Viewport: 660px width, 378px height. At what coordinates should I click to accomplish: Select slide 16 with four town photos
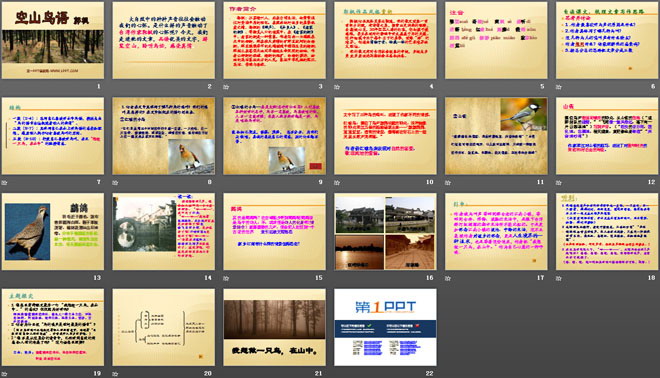click(x=385, y=232)
